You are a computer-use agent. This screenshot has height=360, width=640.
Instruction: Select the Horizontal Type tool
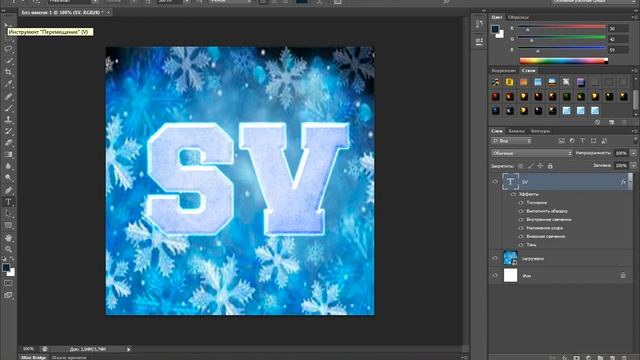(x=8, y=202)
